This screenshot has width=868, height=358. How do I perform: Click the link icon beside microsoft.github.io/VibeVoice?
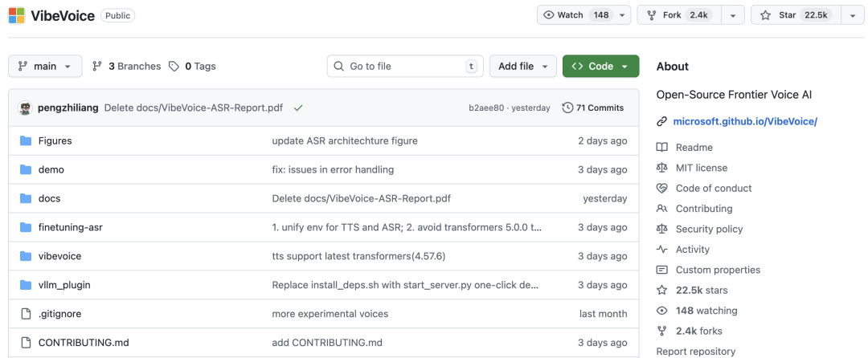coord(661,121)
